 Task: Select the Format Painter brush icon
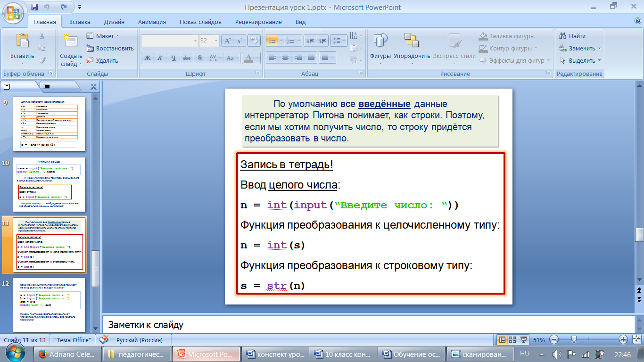42,60
